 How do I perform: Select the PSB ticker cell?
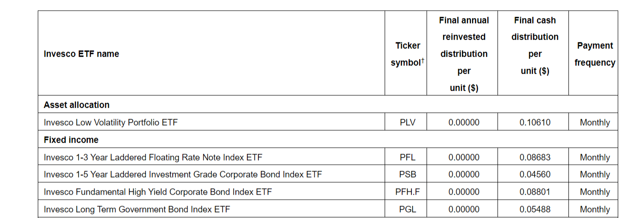coord(407,174)
